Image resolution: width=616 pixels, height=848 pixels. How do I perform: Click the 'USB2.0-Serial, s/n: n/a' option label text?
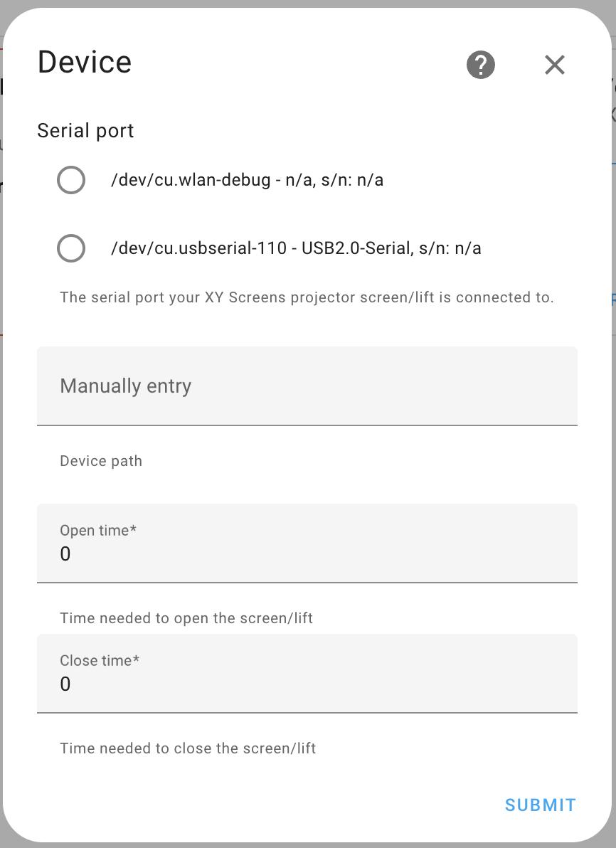coord(391,248)
